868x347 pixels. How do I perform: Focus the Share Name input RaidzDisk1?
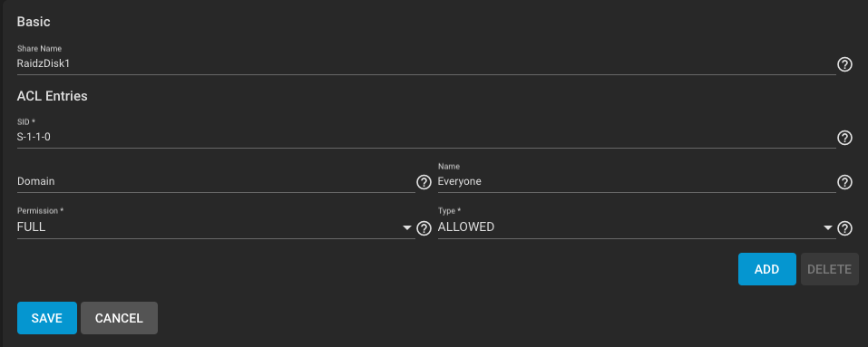coord(426,63)
